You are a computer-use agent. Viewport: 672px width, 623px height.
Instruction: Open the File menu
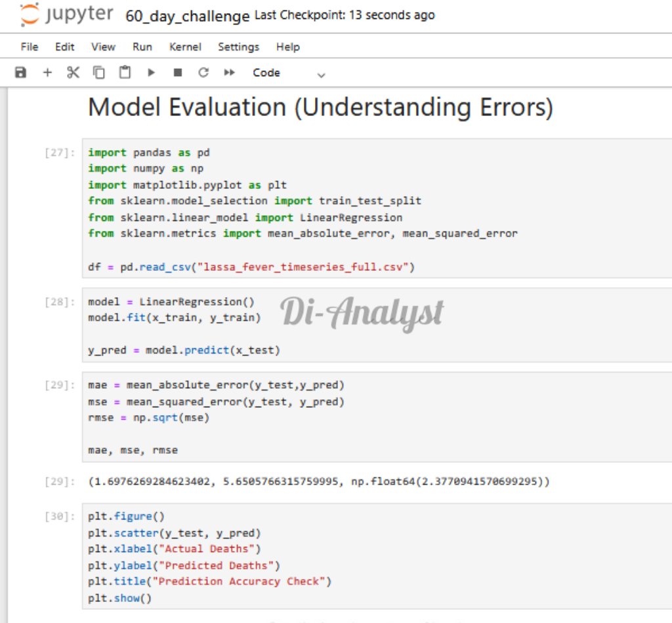click(x=30, y=47)
